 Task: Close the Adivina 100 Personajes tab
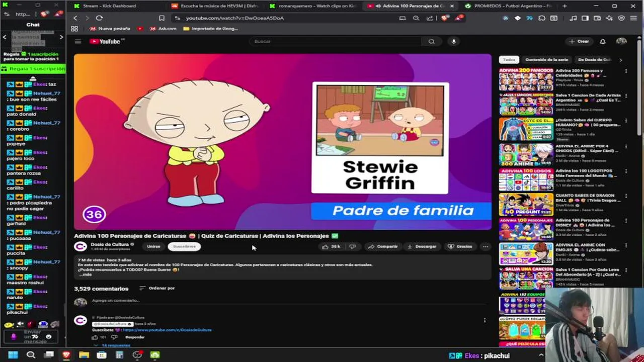click(x=452, y=6)
